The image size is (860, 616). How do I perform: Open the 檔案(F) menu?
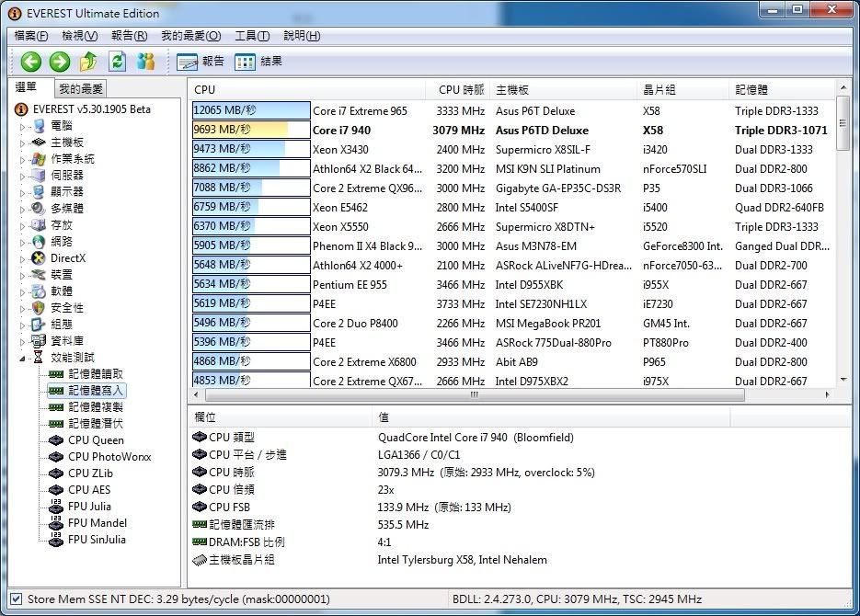pos(31,36)
